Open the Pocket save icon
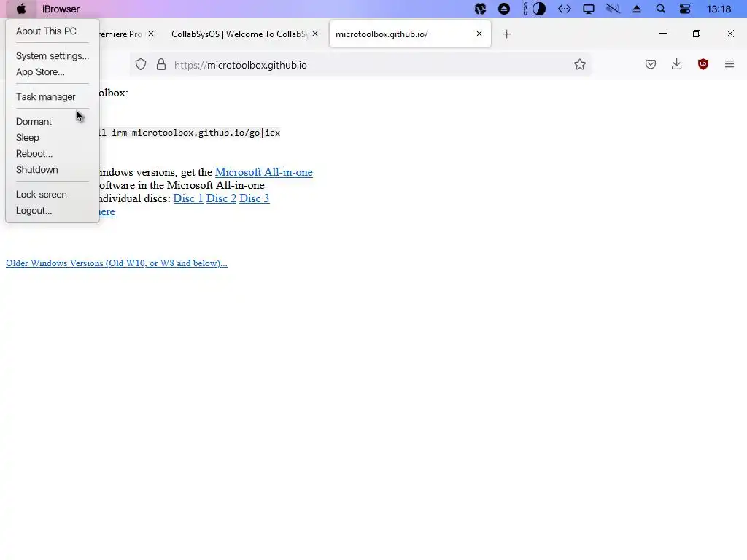The width and height of the screenshot is (747, 560). pyautogui.click(x=651, y=64)
